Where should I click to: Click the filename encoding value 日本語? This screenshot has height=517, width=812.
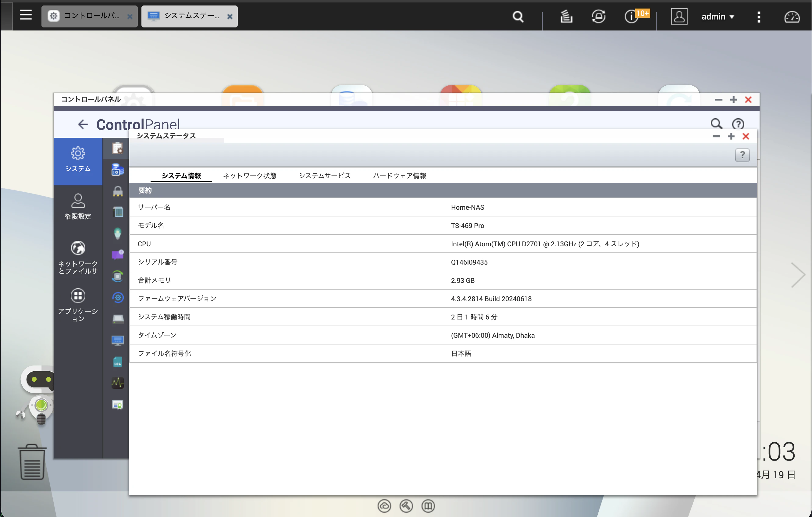461,354
